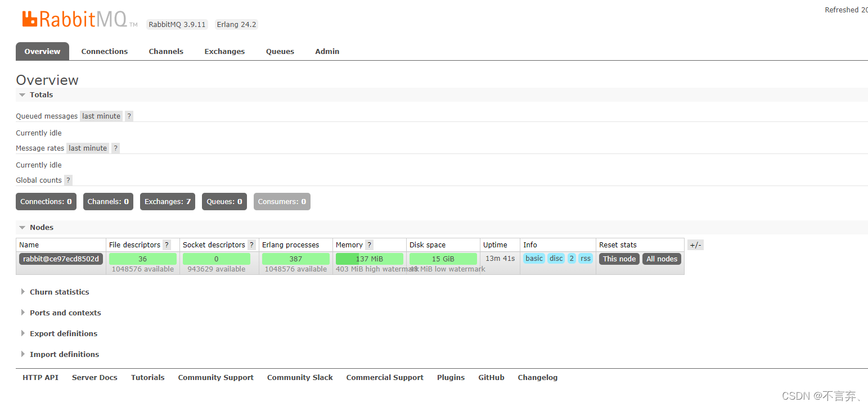Viewport: 868px width, 407px height.
Task: Open Socket descriptors help question mark
Action: coord(251,245)
